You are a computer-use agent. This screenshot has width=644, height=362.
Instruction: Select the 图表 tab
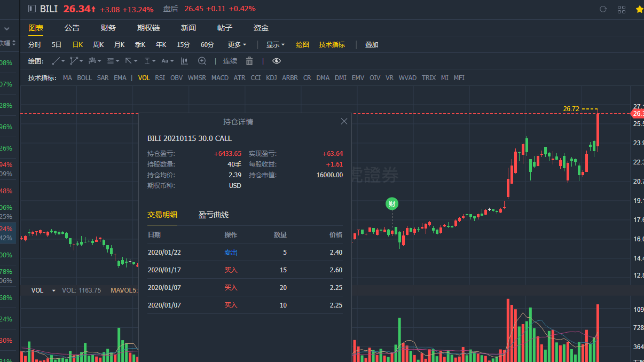36,28
